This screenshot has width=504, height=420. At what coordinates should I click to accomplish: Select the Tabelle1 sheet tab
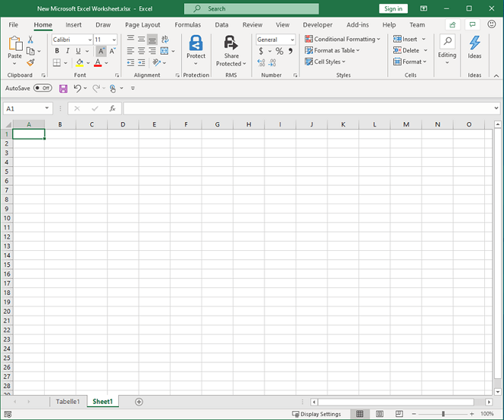[67, 402]
